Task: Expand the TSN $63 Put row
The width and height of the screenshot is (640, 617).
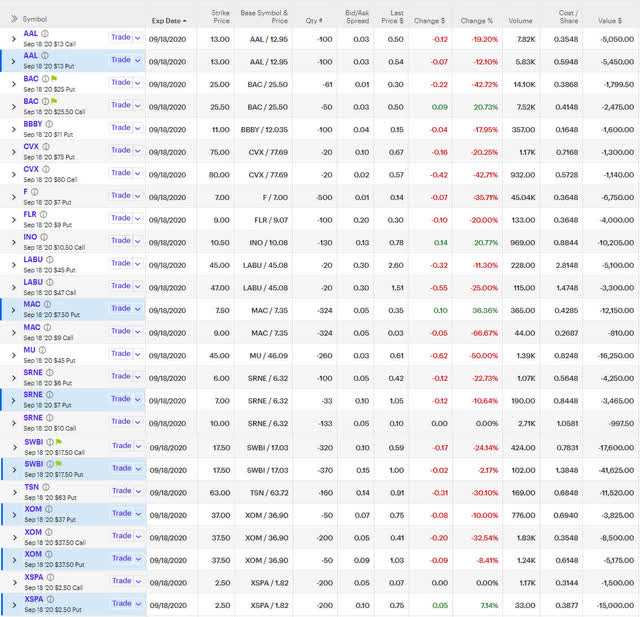Action: 14,493
